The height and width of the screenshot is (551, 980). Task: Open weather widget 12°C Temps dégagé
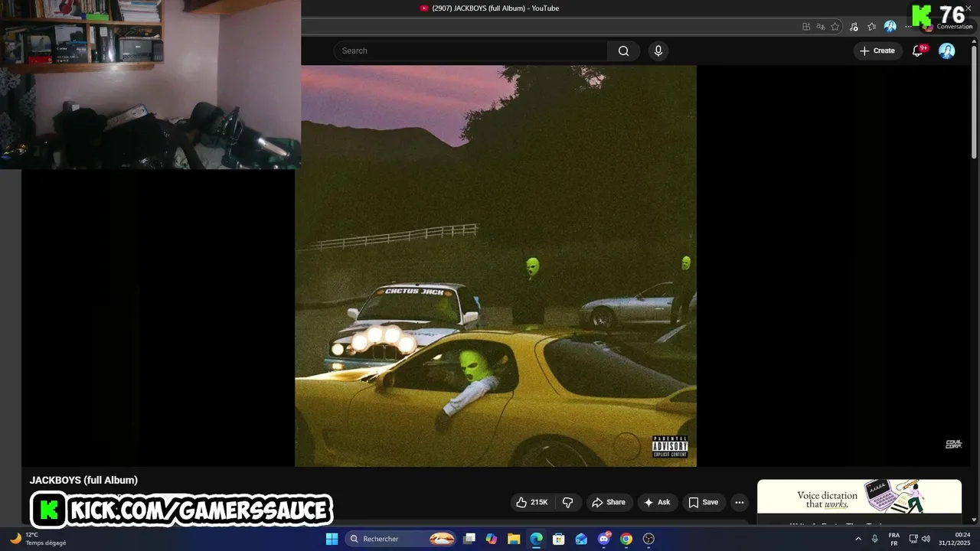tap(38, 539)
